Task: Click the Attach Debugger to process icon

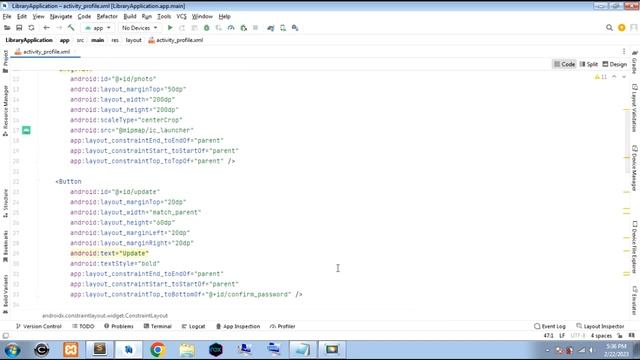Action: click(x=244, y=28)
